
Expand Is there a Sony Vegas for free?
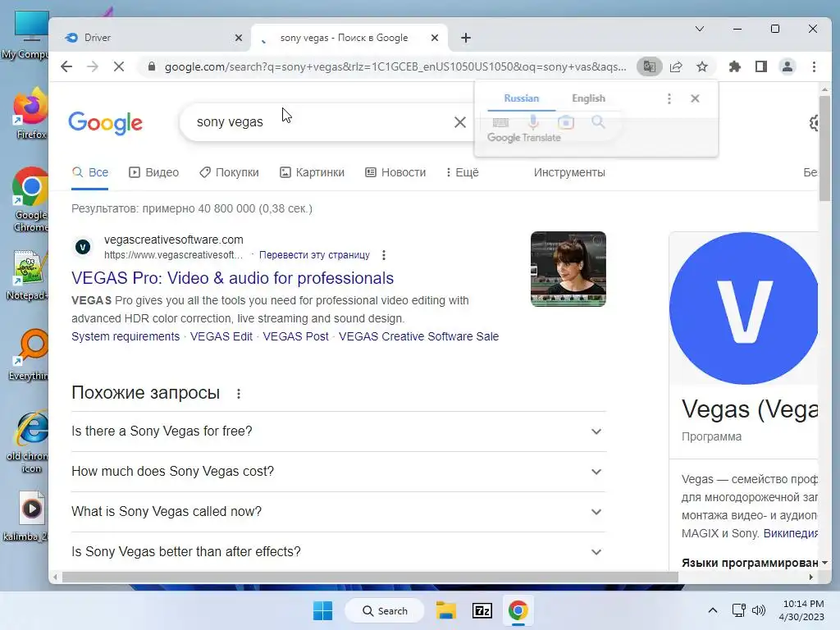(339, 431)
